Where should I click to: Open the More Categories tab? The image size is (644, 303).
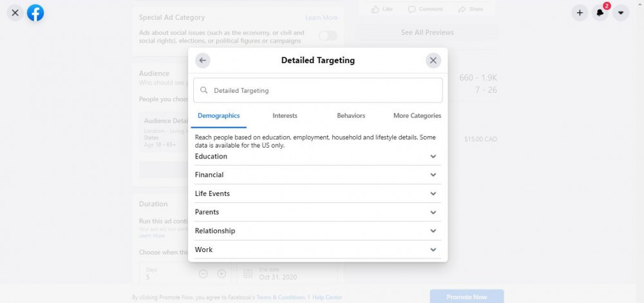[x=417, y=116]
